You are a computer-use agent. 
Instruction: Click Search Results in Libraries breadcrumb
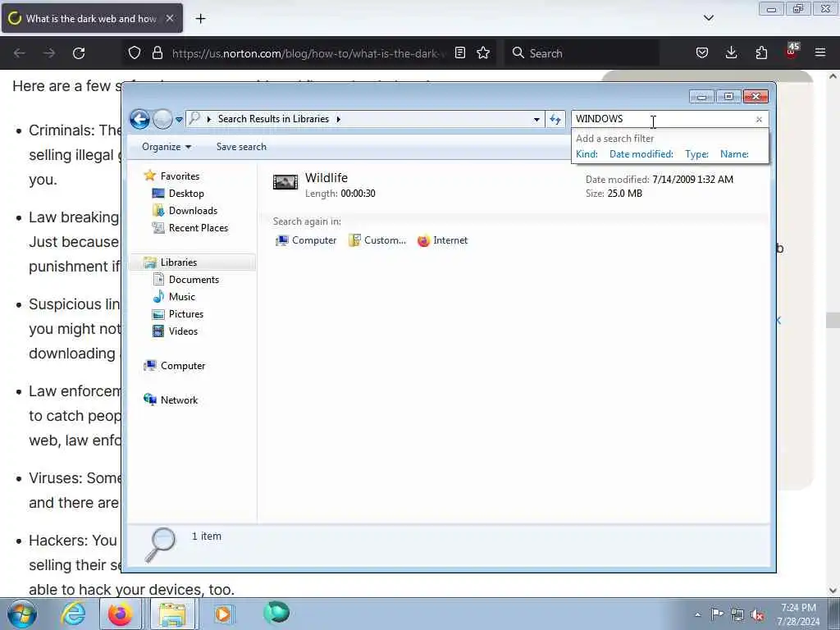tap(273, 119)
